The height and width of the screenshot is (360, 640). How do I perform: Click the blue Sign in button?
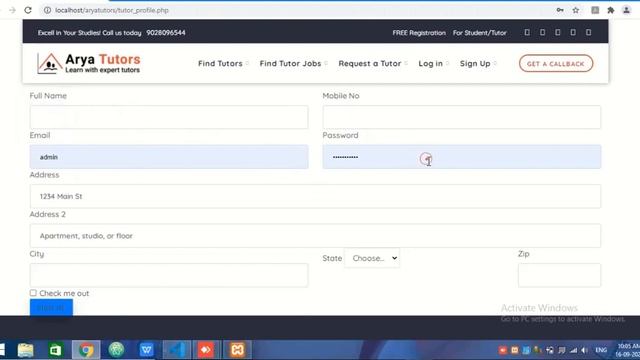tap(51, 307)
